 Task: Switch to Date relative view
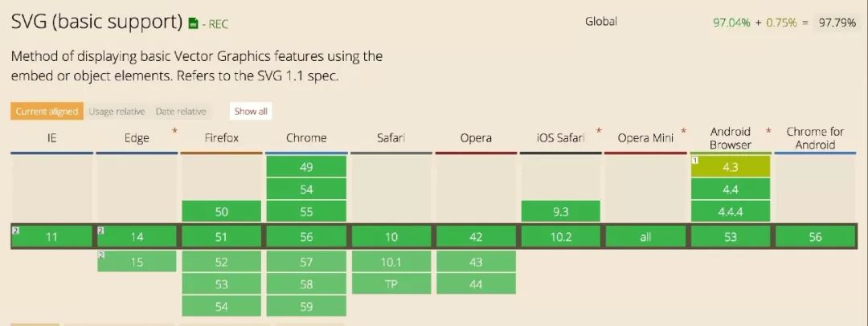pos(181,112)
